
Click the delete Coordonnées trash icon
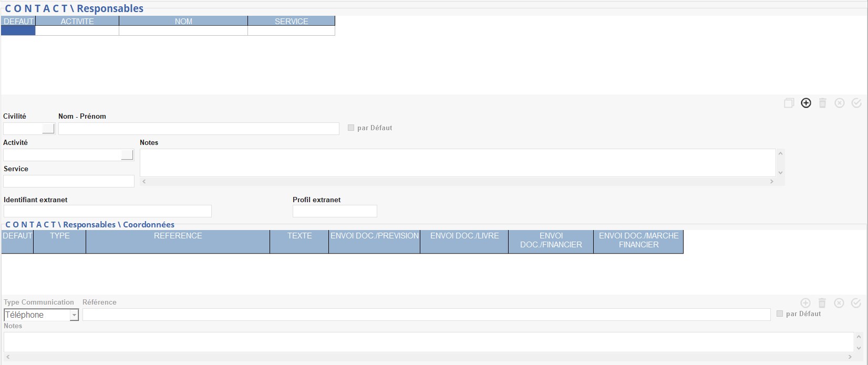[x=822, y=303]
